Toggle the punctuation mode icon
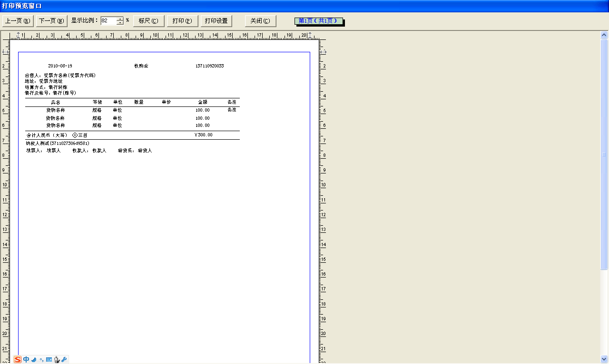Screen dimensions: 609x364 point(41,360)
